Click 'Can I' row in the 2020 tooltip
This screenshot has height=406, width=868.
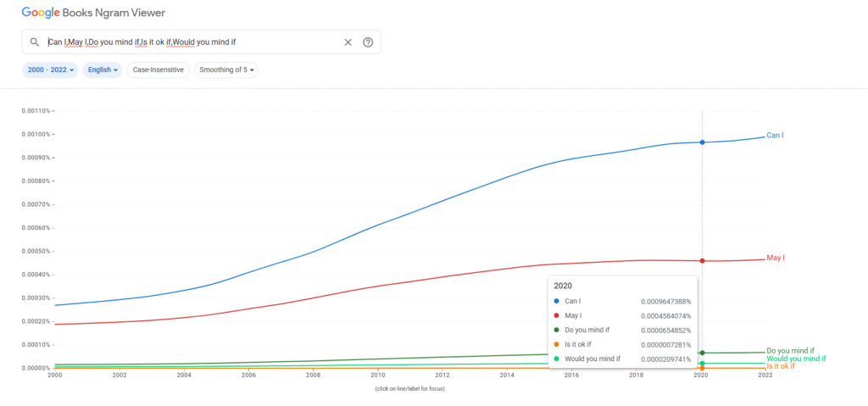tap(623, 301)
